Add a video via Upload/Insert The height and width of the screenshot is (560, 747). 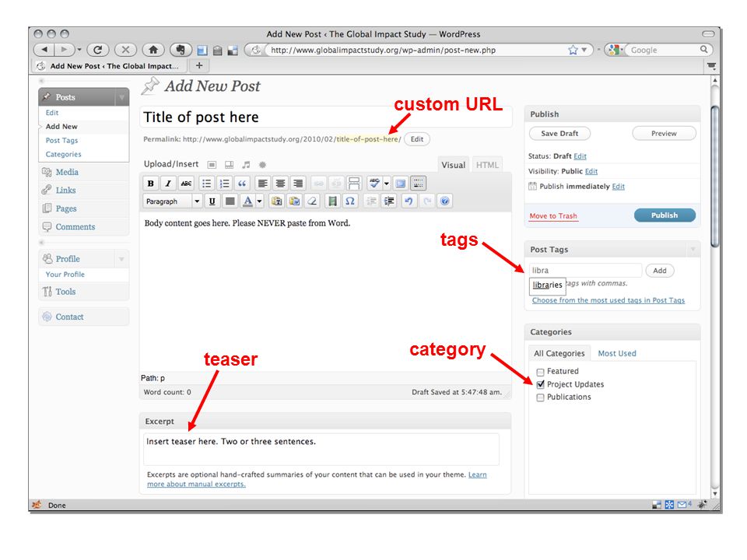click(229, 165)
